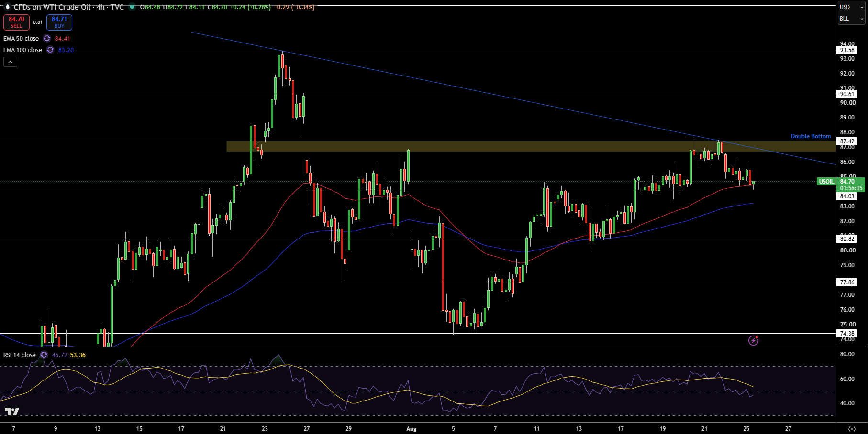The height and width of the screenshot is (434, 868).
Task: Click the 87.42 price level label
Action: (847, 141)
